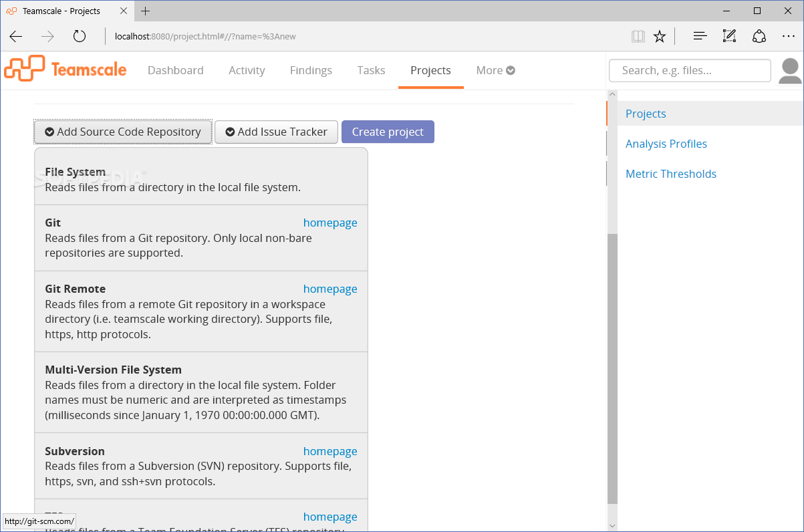Go back with browser back arrow
Screen dimensions: 804x532
[16, 37]
